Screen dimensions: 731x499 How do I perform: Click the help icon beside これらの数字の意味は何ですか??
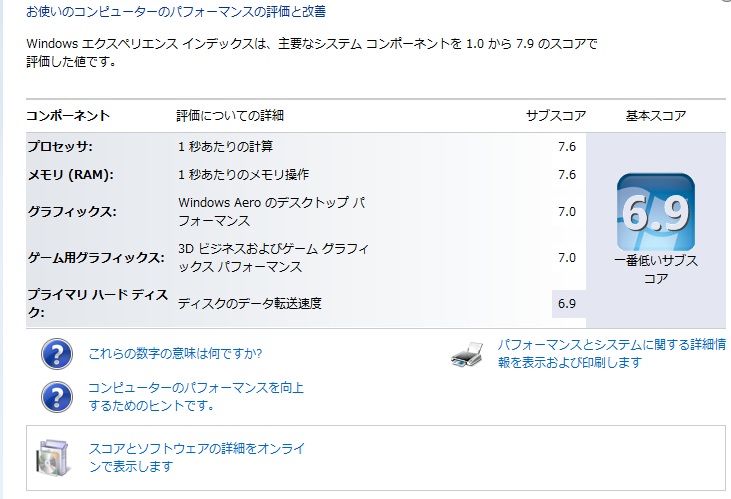(x=57, y=354)
